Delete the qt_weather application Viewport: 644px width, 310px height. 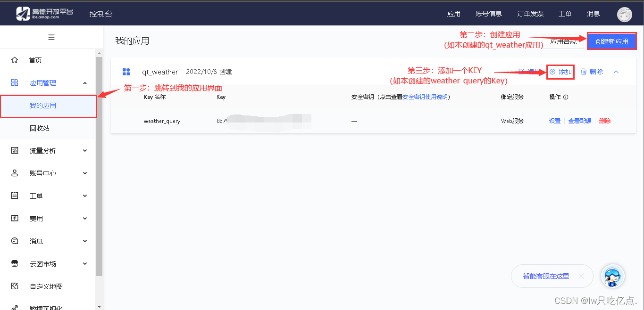pos(592,72)
